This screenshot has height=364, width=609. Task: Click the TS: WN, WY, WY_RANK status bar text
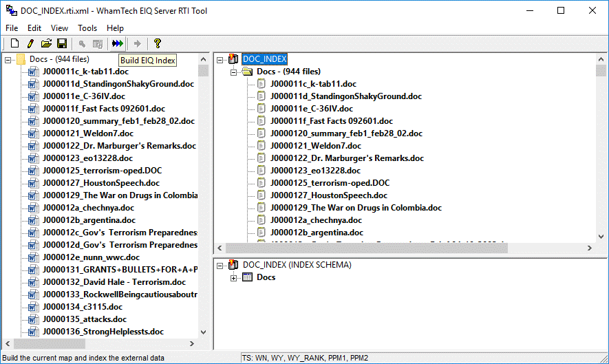click(x=305, y=358)
